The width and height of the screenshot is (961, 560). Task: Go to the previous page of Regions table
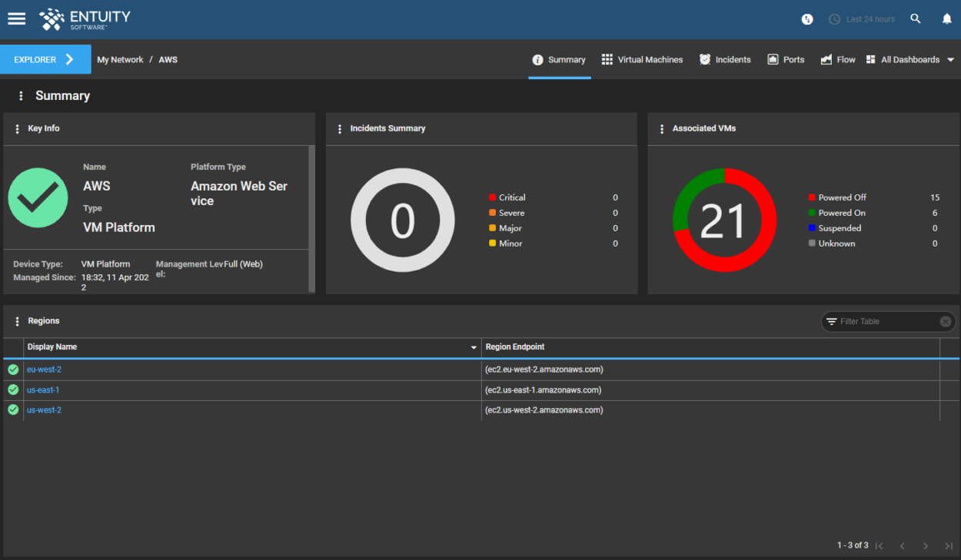click(903, 546)
